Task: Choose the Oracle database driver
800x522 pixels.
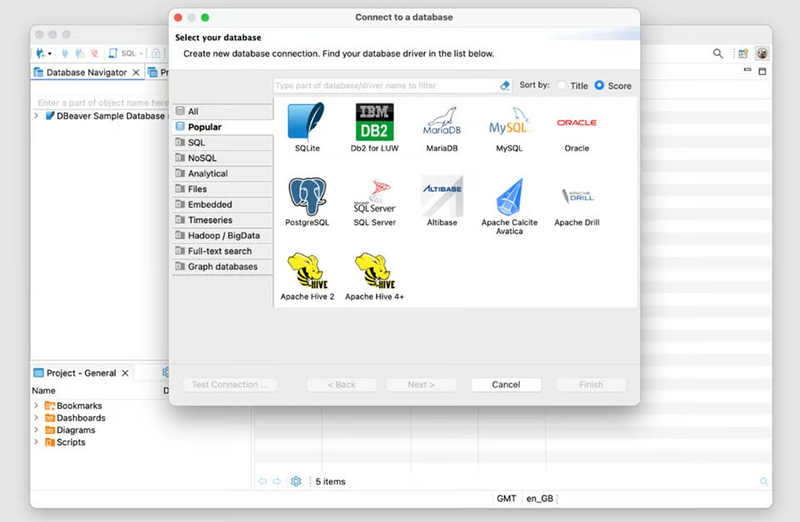Action: click(x=577, y=122)
